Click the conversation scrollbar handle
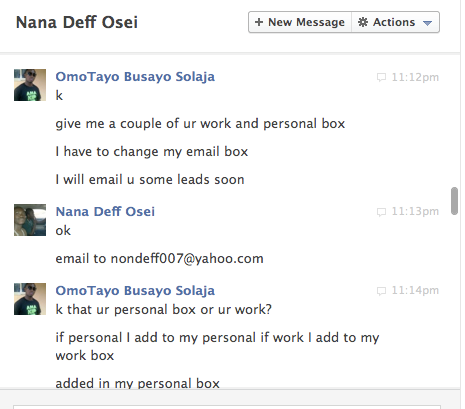This screenshot has width=465, height=409. point(454,201)
